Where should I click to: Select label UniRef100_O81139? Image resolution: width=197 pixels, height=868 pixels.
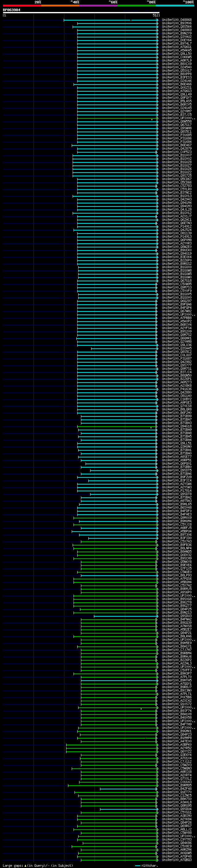click(176, 233)
